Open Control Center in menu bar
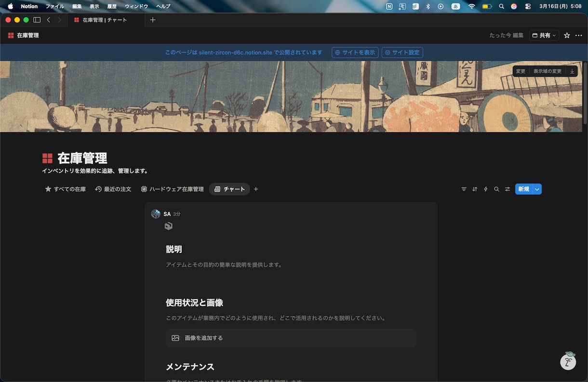588x382 pixels. point(528,6)
